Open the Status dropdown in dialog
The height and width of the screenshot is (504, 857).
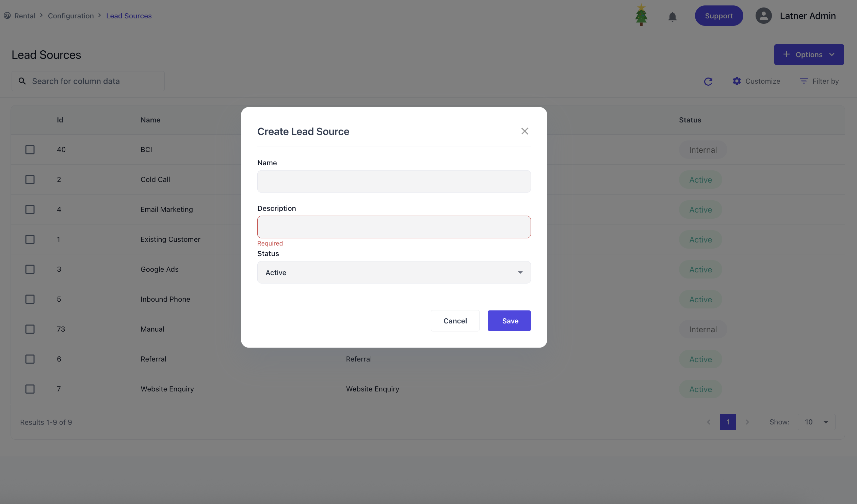pyautogui.click(x=394, y=272)
